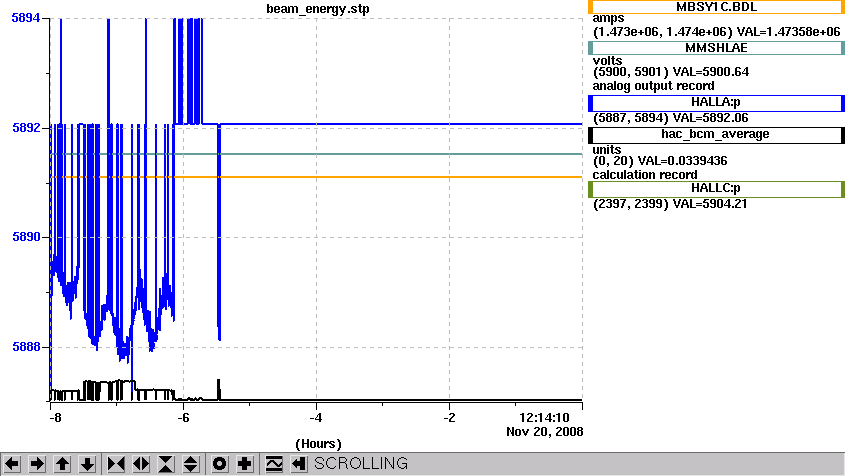Pan the graph down with the down arrow
This screenshot has height=476, width=845.
pyautogui.click(x=87, y=464)
